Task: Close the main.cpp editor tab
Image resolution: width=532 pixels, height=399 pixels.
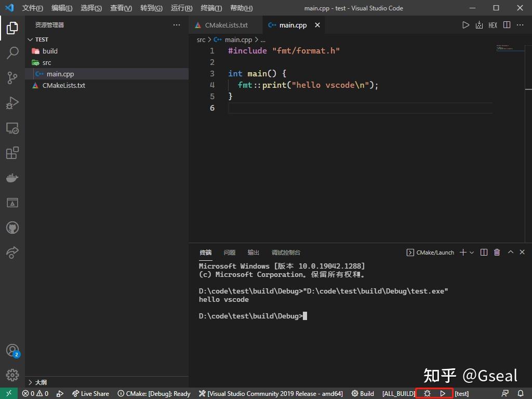Action: pyautogui.click(x=317, y=25)
